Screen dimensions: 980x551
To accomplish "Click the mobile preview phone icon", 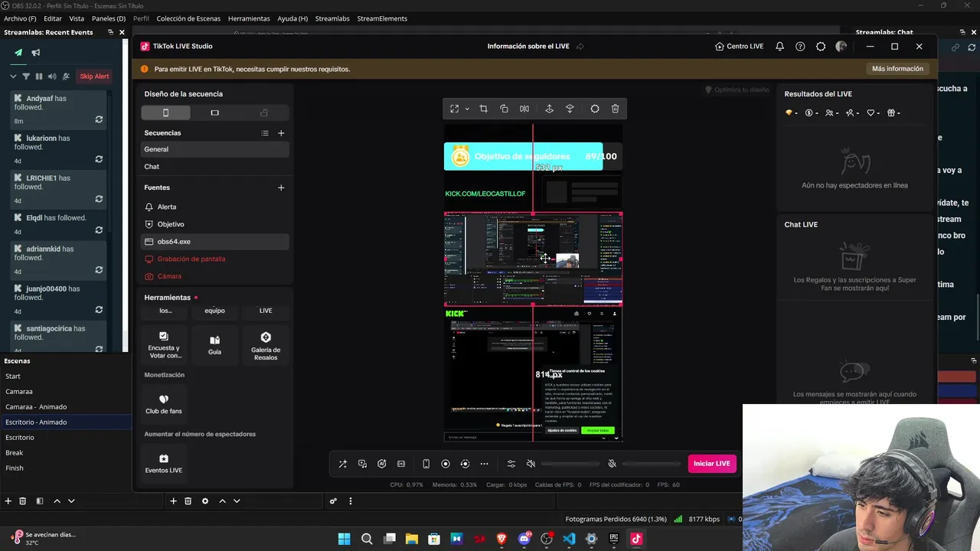I will [x=426, y=464].
